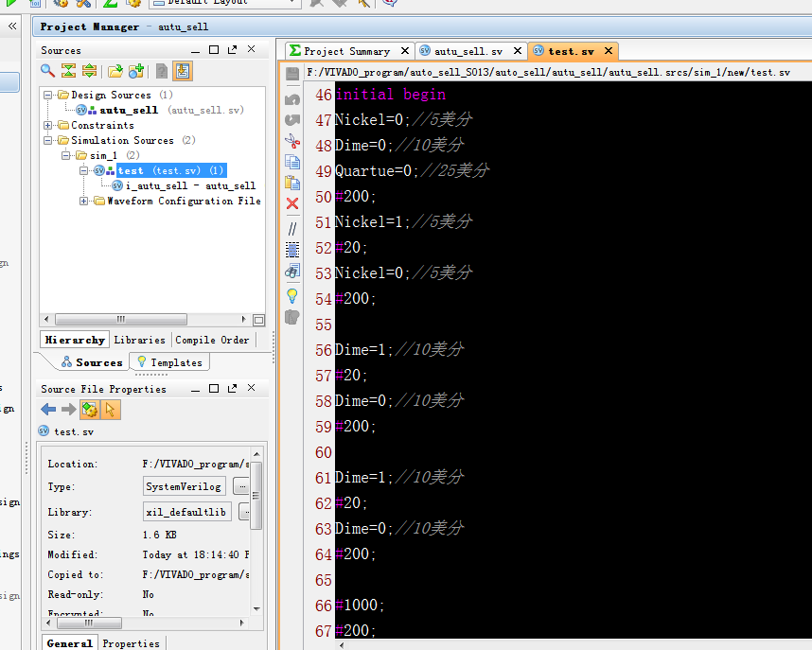Float the Sources panel
The image size is (812, 650).
tap(233, 50)
